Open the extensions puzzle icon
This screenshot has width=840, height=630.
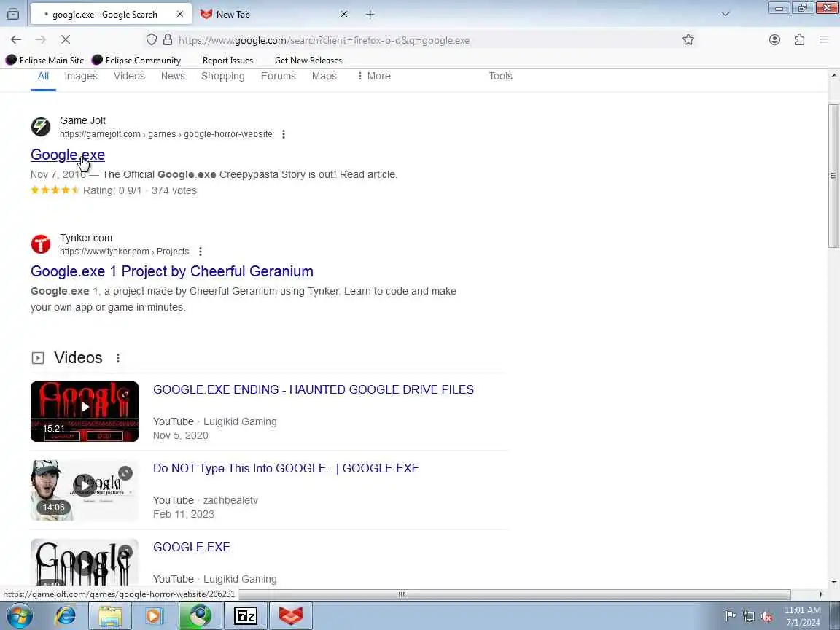[799, 39]
